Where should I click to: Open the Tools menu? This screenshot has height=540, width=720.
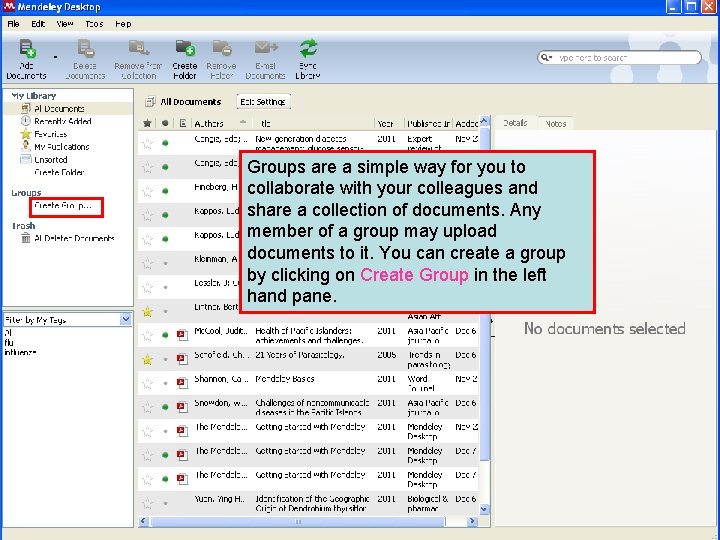(94, 24)
